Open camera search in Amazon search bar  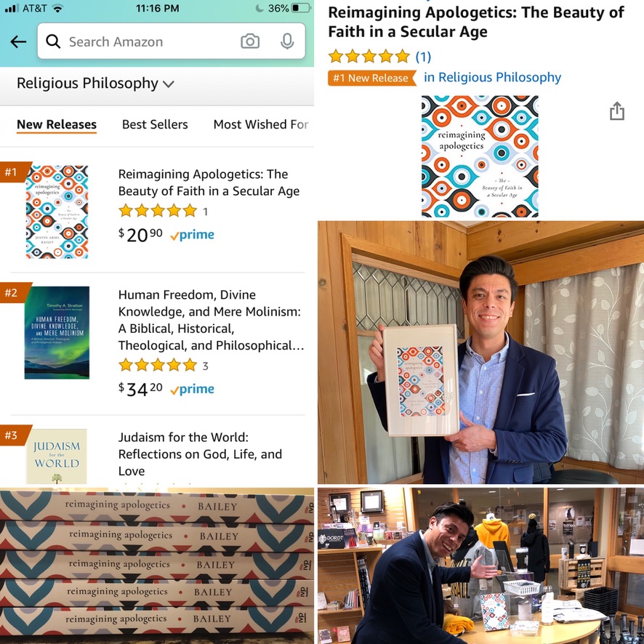250,41
